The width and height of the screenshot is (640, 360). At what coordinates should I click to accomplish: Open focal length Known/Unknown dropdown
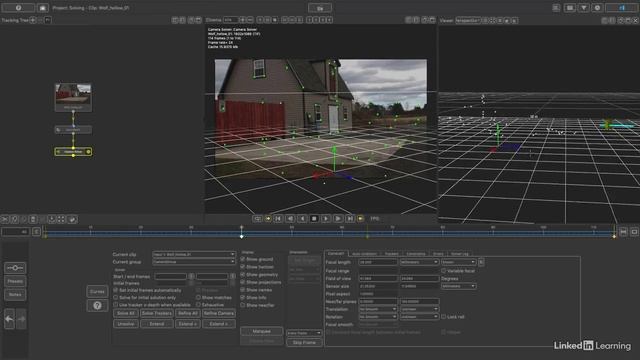[x=458, y=262]
